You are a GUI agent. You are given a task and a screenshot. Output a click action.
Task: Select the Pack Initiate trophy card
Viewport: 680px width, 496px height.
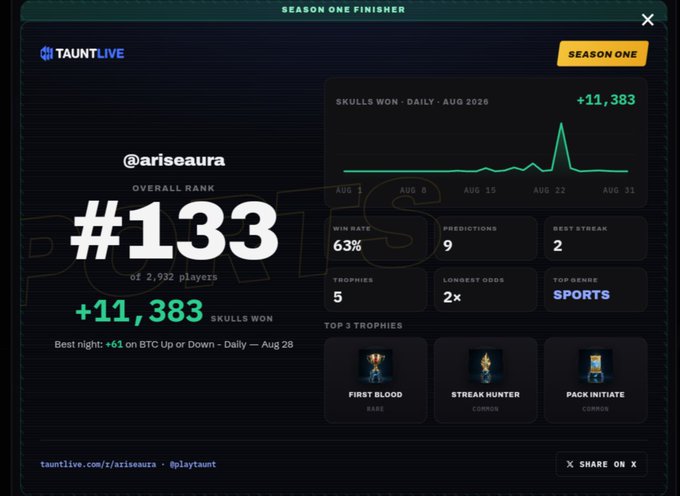pyautogui.click(x=595, y=380)
